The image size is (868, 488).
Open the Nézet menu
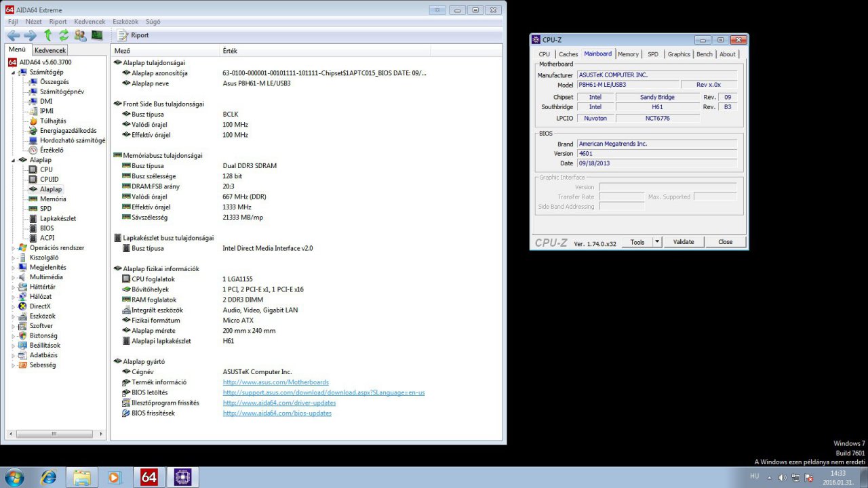point(34,22)
